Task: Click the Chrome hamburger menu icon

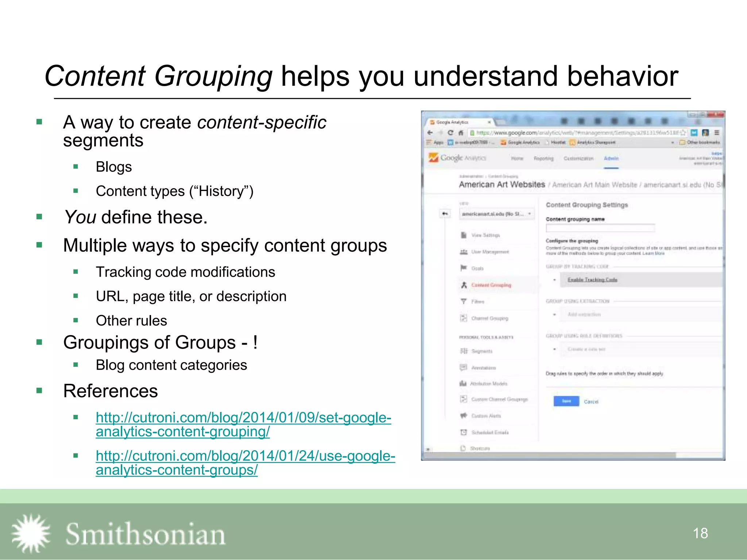Action: coord(717,133)
